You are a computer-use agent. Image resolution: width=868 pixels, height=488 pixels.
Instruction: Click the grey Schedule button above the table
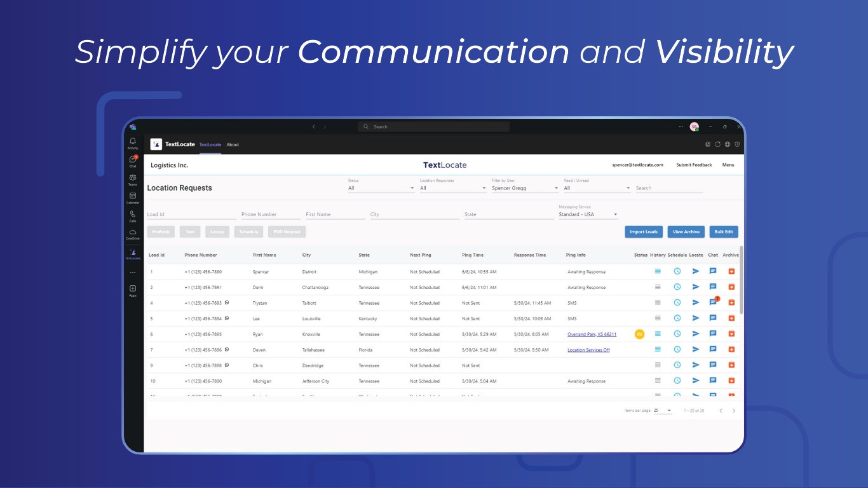[x=248, y=232]
